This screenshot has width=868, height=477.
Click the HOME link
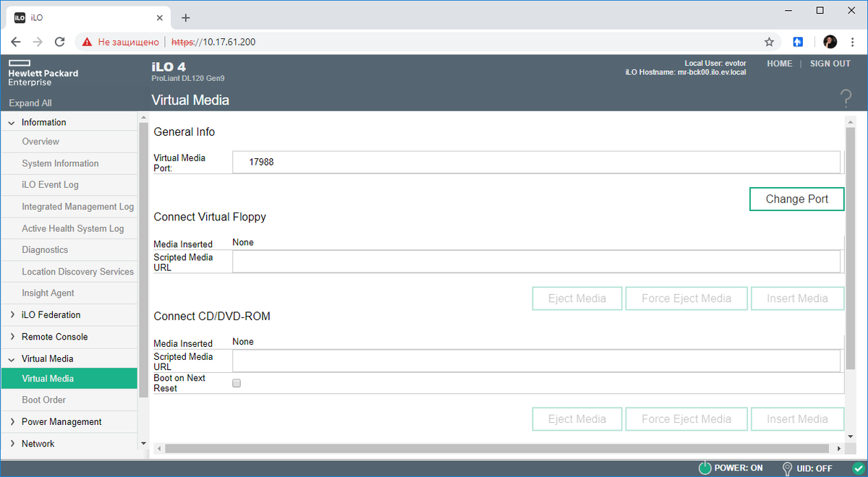tap(779, 64)
